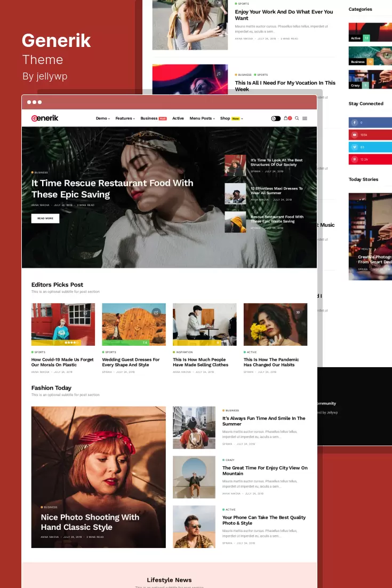Click the Editors Picks Post heading
The width and height of the screenshot is (392, 588).
(x=58, y=284)
